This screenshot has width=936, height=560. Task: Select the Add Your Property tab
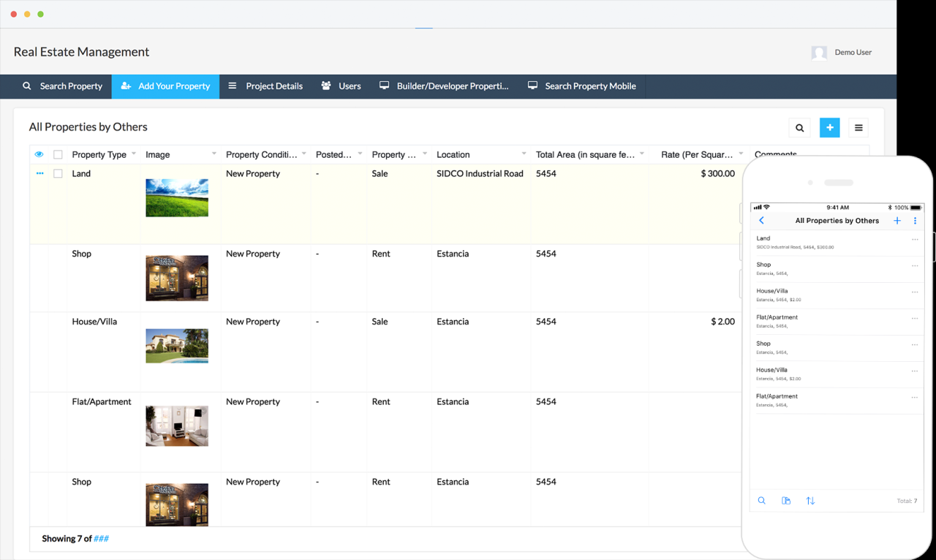point(165,86)
